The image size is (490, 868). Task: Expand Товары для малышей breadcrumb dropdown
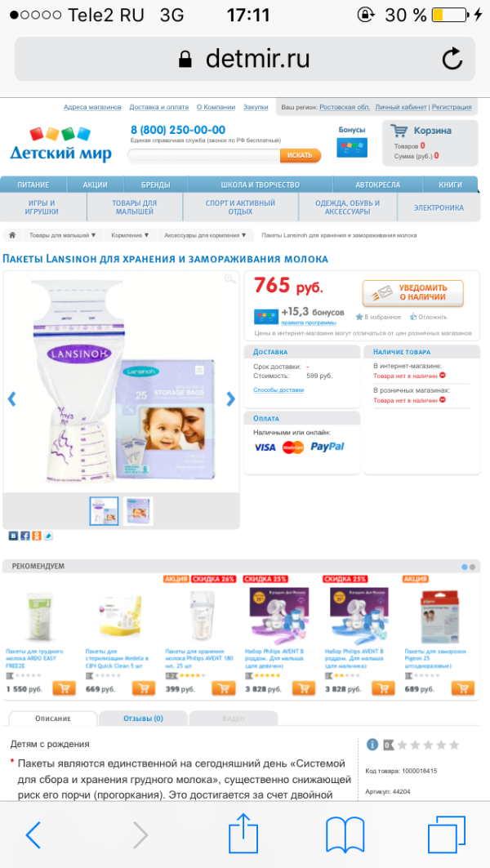tap(62, 235)
